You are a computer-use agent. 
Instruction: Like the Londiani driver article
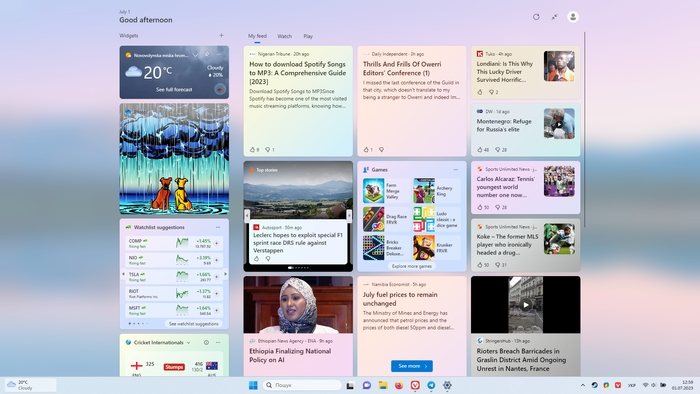480,92
